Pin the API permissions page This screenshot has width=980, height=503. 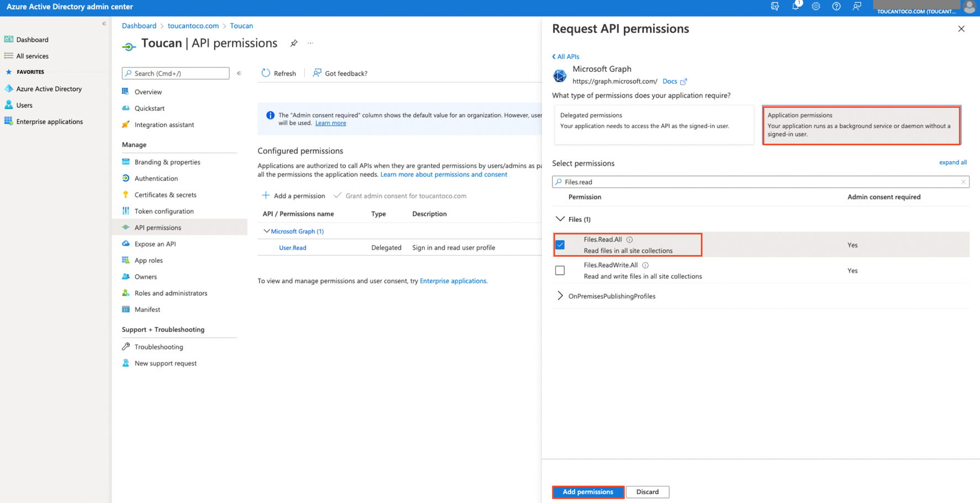294,43
